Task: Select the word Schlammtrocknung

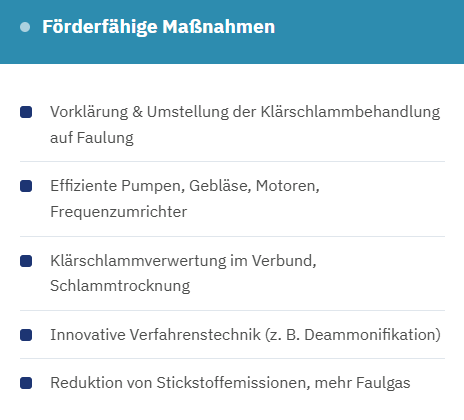Action: (120, 286)
